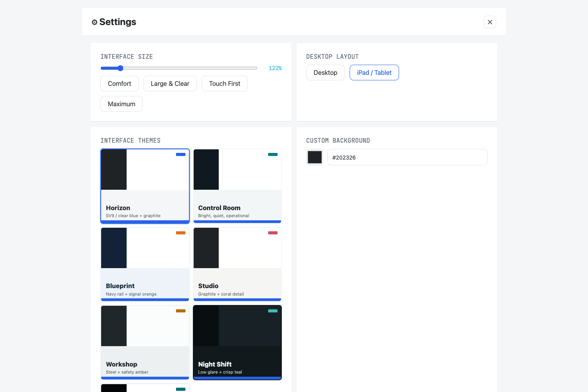
Task: Pick the Touch First size preset
Action: point(225,83)
